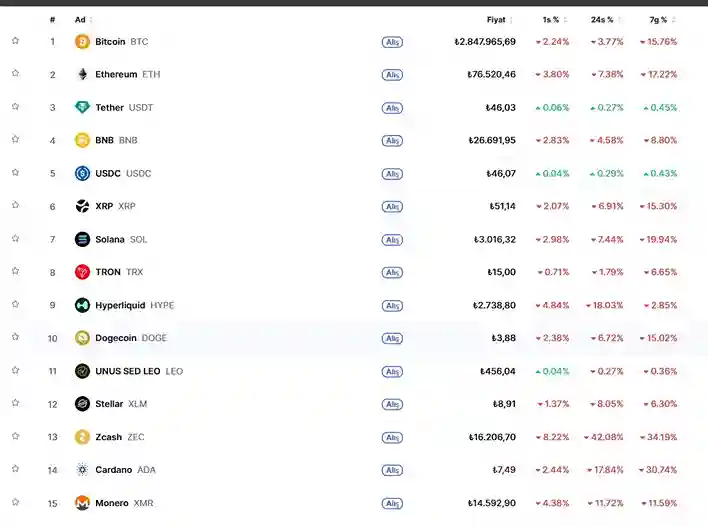708x526 pixels.
Task: Click the Bitcoin coin logo icon
Action: 82,42
